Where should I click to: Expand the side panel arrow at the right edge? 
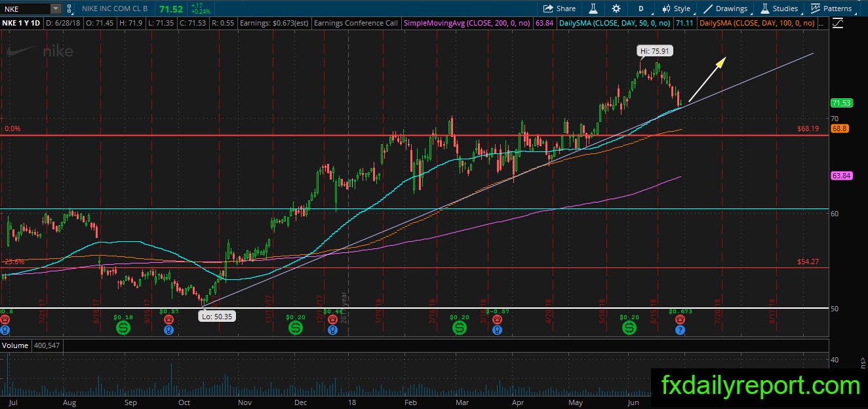(863, 360)
